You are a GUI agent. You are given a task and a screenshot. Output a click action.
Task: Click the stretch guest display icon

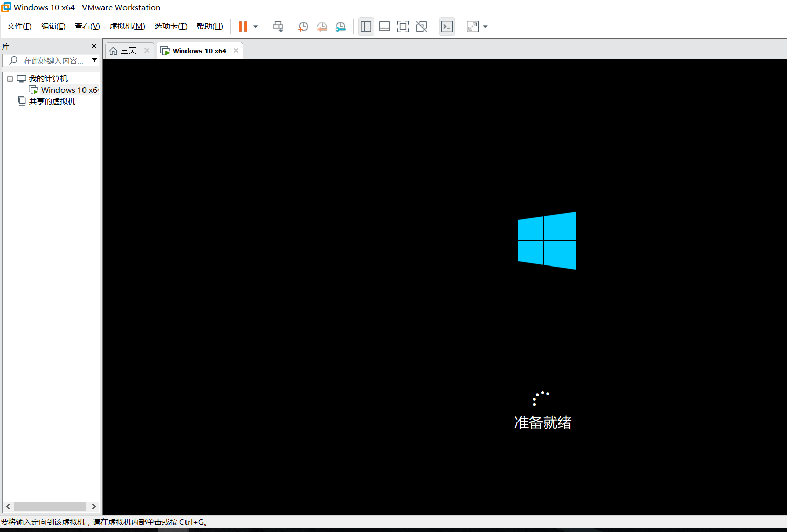click(472, 27)
